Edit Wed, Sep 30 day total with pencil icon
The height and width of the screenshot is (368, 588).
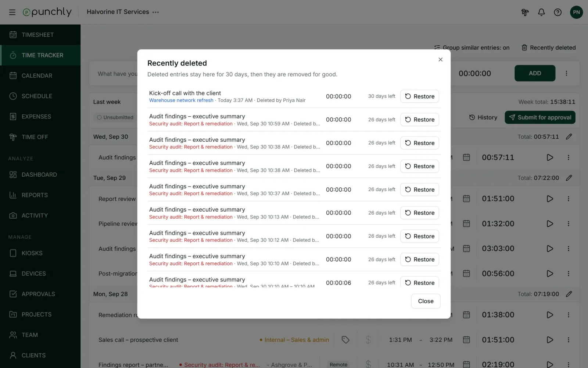569,137
